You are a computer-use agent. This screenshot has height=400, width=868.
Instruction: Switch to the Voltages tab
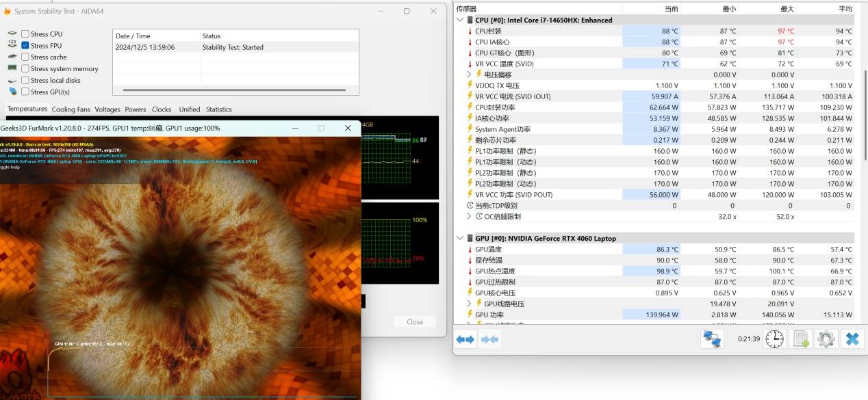pos(107,109)
